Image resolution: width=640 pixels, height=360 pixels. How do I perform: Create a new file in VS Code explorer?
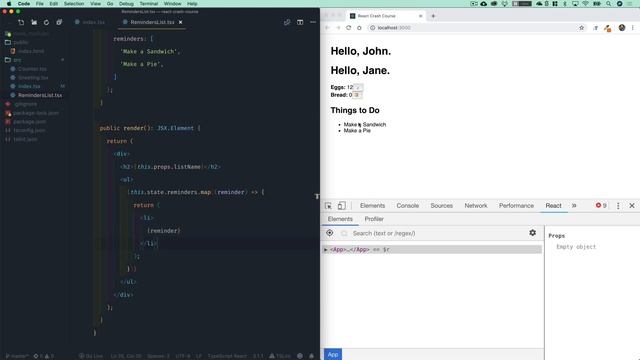(x=21, y=22)
